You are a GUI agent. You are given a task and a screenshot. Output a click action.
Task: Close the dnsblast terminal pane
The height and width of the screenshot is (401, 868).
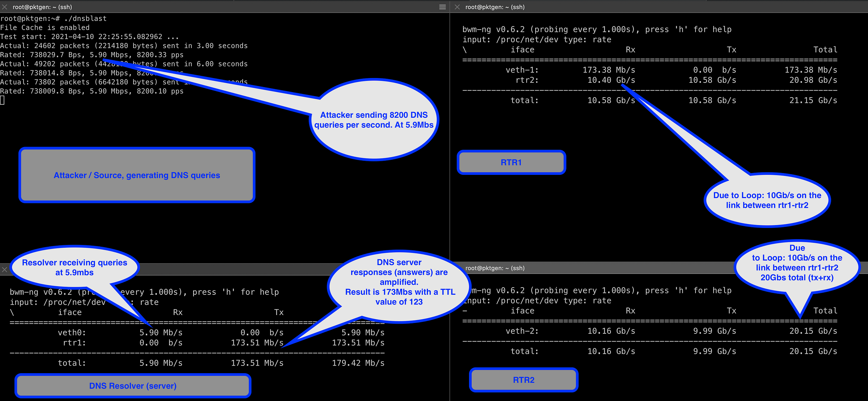click(5, 7)
